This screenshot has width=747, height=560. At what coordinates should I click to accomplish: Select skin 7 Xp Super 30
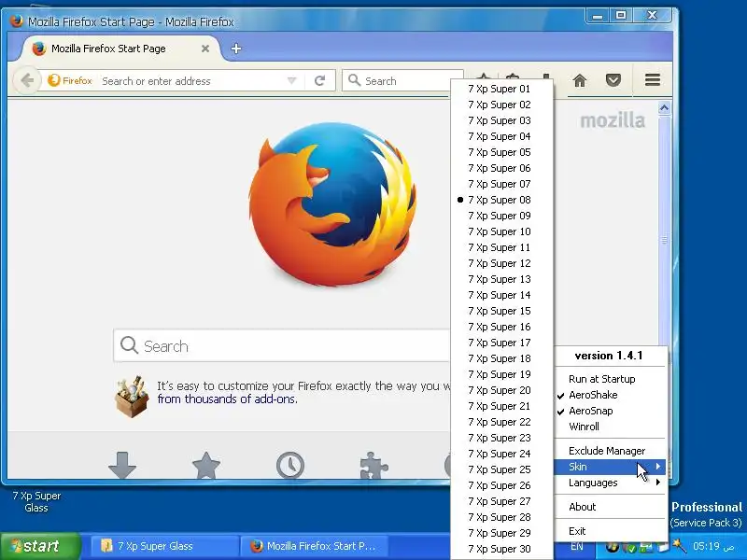click(x=501, y=549)
